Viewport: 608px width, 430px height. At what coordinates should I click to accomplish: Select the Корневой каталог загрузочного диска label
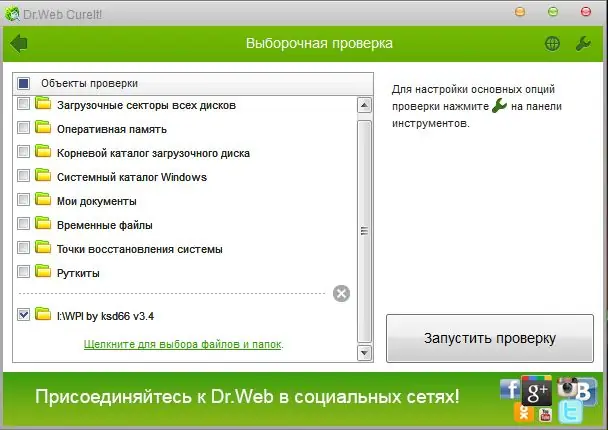(153, 153)
